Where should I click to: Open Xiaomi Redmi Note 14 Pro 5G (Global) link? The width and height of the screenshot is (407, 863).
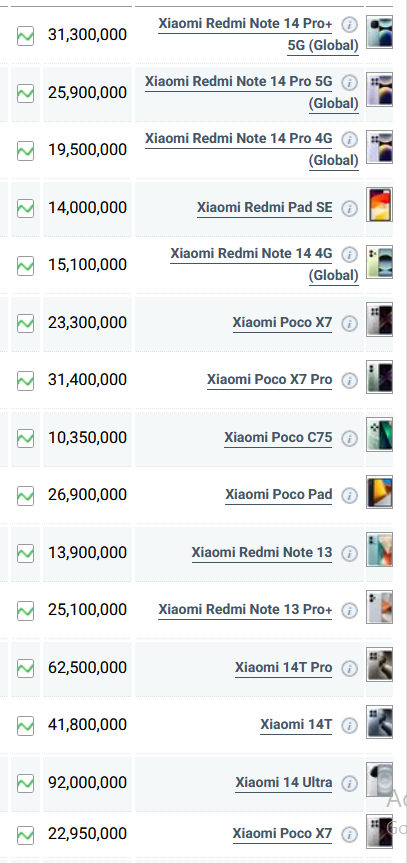(252, 92)
